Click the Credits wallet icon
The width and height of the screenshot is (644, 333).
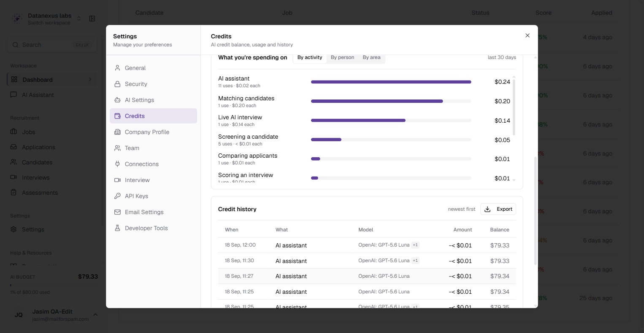117,116
